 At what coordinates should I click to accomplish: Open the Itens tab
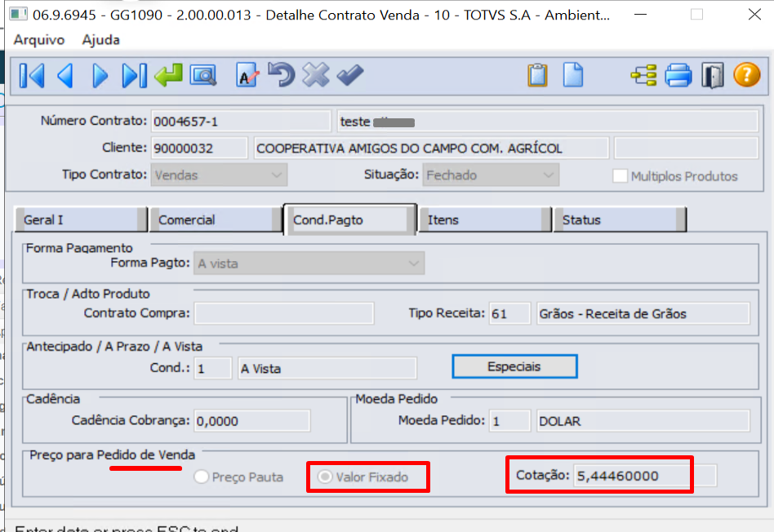click(x=485, y=219)
